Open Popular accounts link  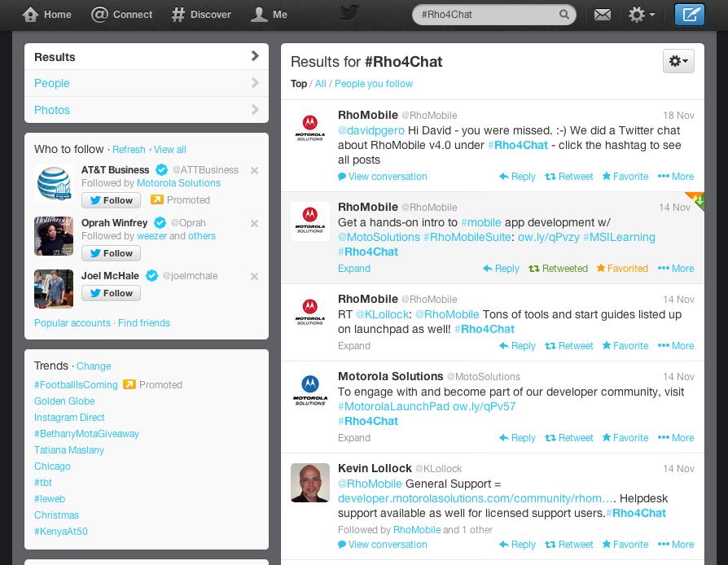point(72,322)
